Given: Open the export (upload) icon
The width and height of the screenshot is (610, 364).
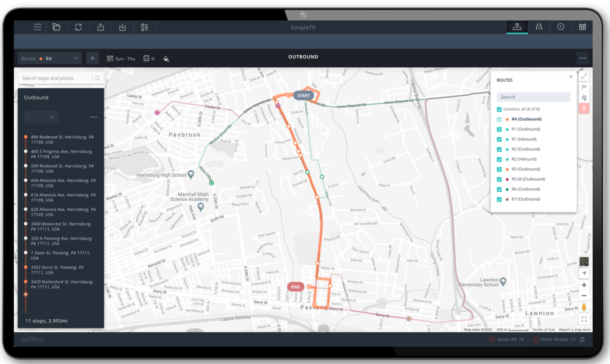Looking at the screenshot, I should pos(100,27).
